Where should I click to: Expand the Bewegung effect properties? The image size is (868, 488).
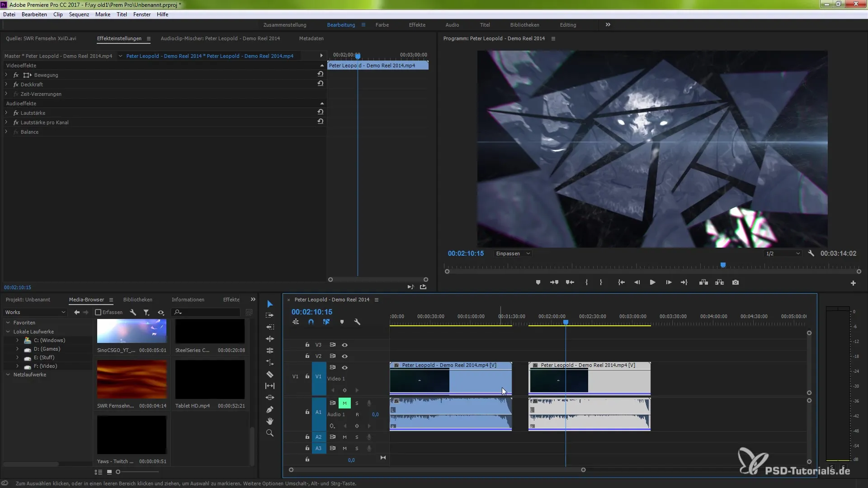(x=6, y=75)
